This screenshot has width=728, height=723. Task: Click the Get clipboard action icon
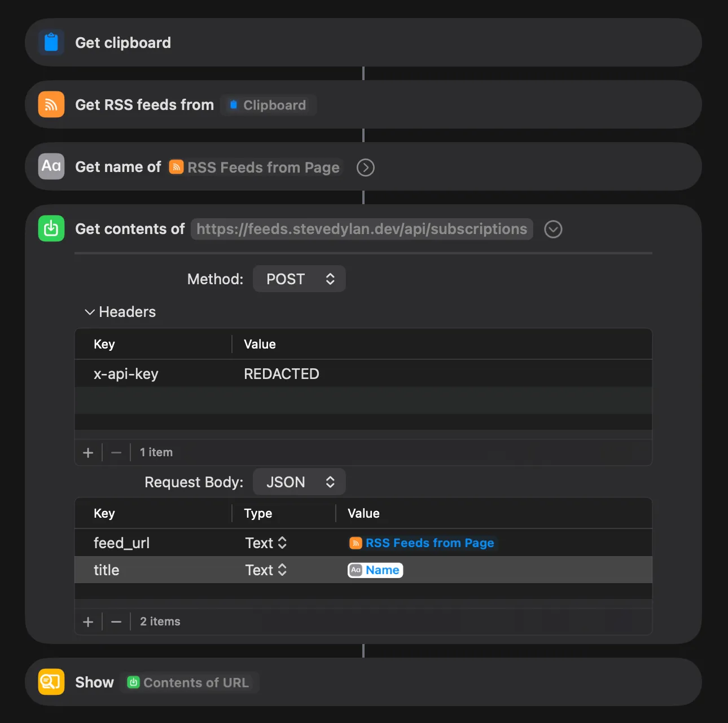tap(51, 42)
